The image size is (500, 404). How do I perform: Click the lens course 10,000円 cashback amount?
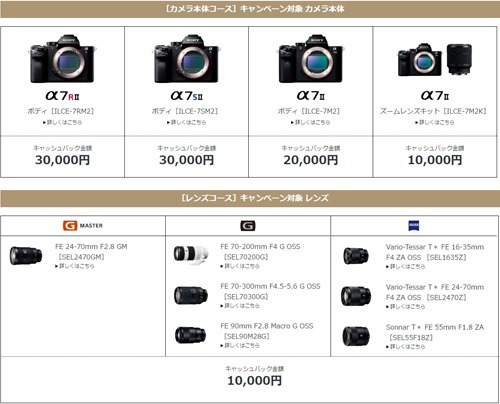coord(255,381)
